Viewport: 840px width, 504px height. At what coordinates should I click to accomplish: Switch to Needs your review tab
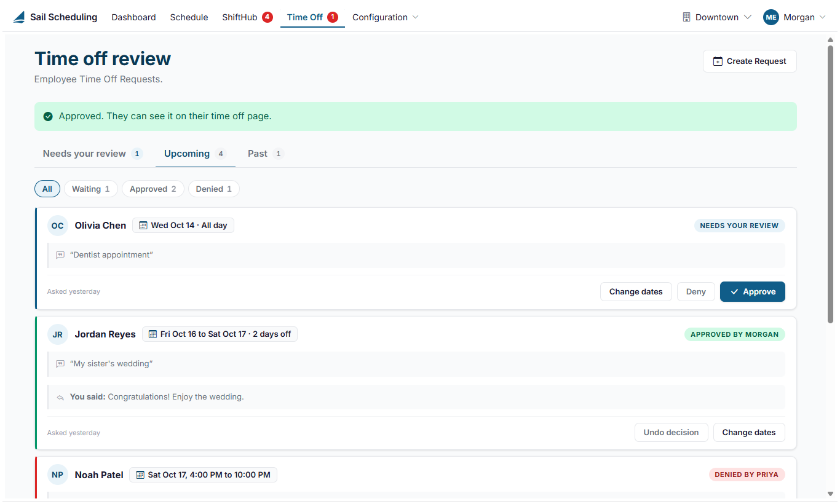pos(92,154)
